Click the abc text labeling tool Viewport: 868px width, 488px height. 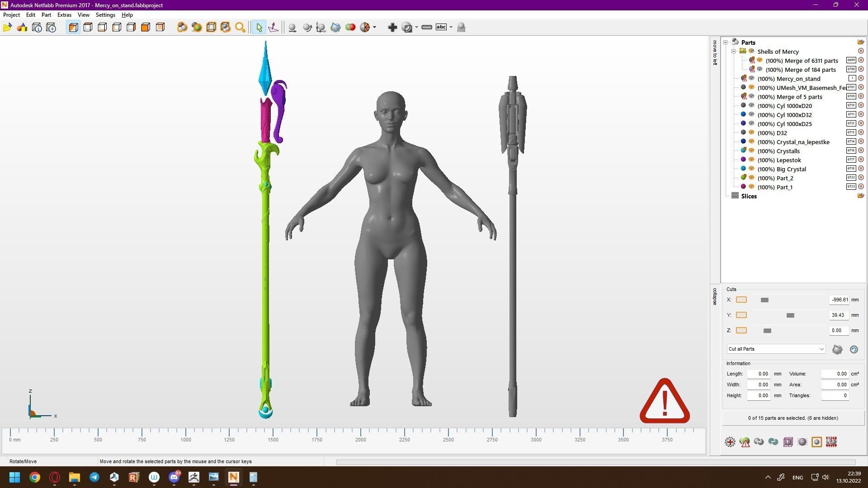(x=441, y=27)
